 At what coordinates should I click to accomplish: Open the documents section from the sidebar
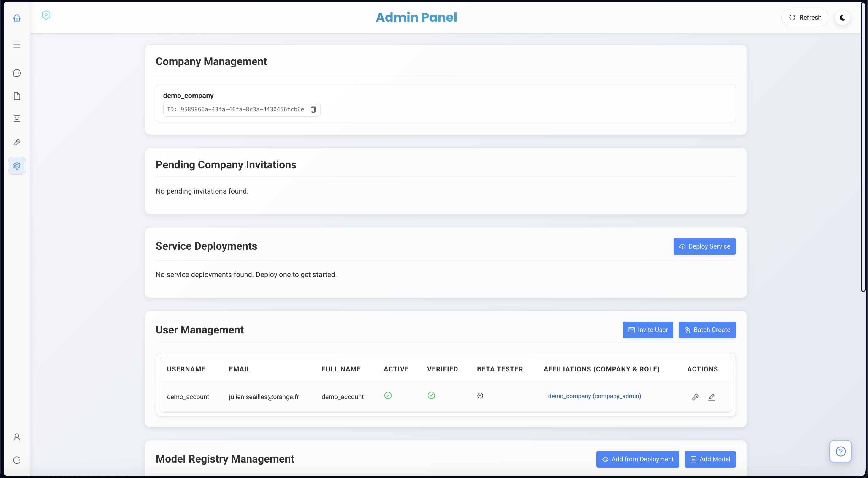coord(17,96)
